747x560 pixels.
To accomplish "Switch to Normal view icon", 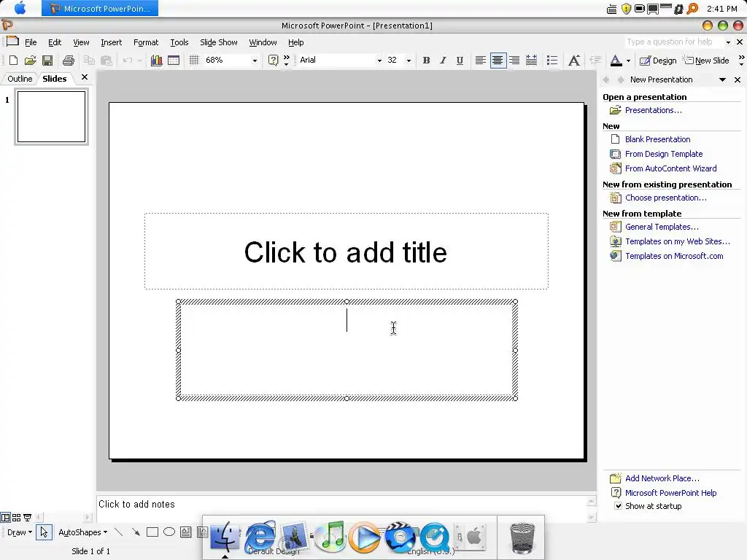I will coord(5,517).
